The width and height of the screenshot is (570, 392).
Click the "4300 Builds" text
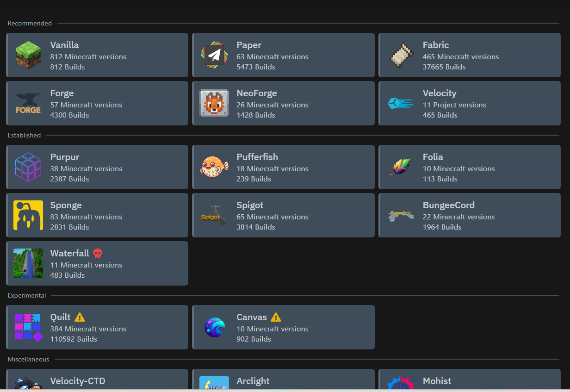[69, 115]
